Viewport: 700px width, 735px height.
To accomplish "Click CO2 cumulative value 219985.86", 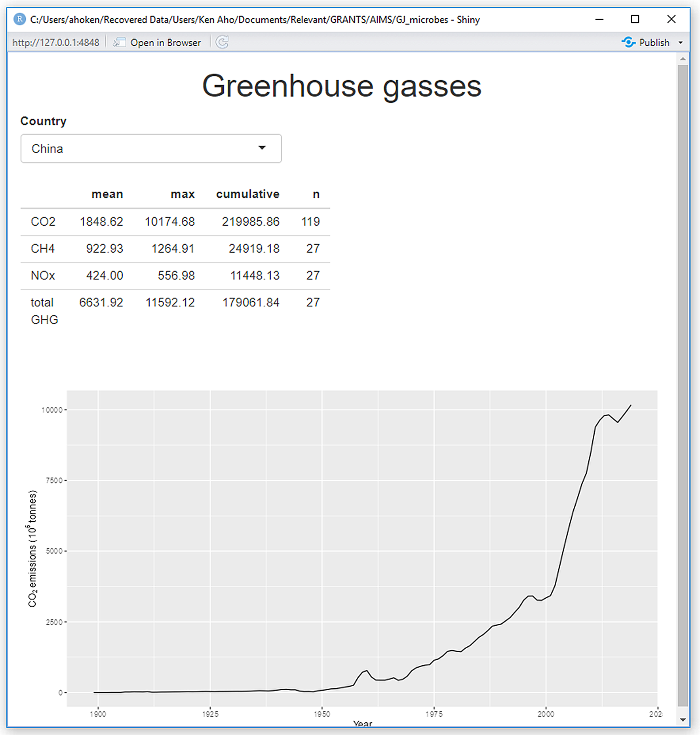I will point(251,221).
